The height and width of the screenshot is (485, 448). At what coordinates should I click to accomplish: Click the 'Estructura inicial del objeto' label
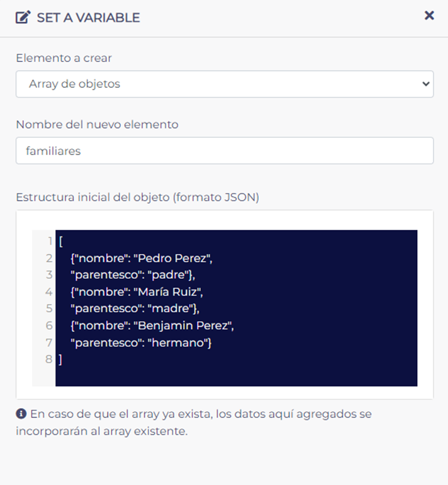[137, 198]
